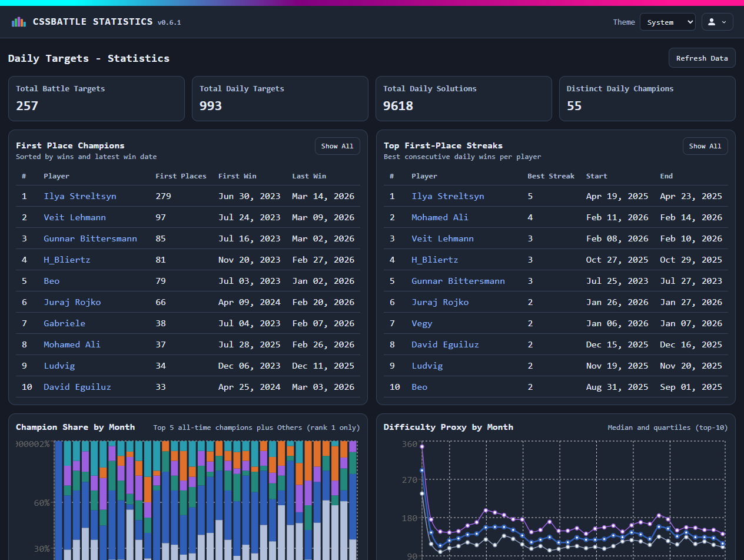The image size is (744, 560).
Task: Open Vegy's link in streaks table
Action: coord(422,323)
